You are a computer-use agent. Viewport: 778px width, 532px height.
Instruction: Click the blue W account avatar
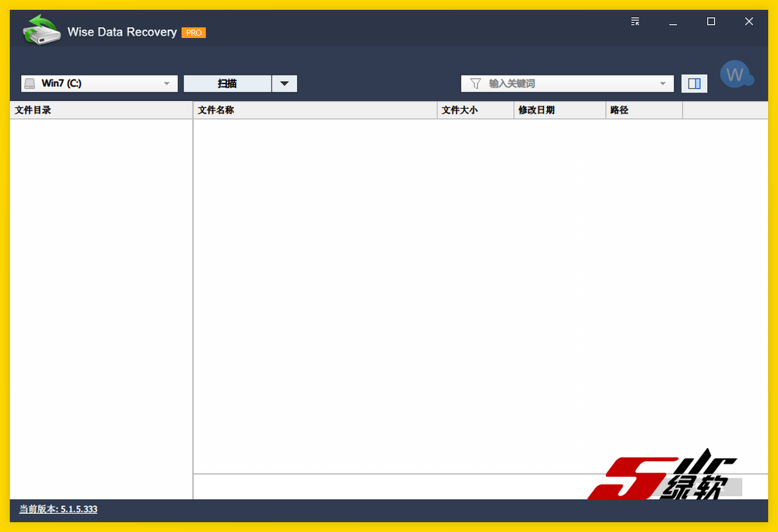734,75
